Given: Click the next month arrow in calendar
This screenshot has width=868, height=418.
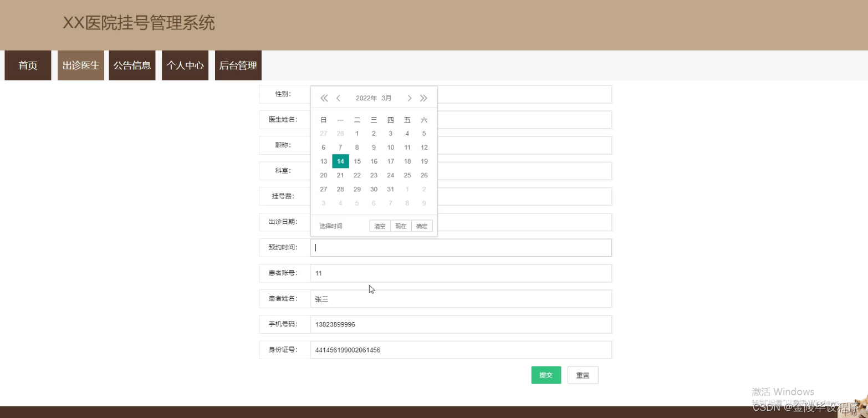Looking at the screenshot, I should 409,98.
